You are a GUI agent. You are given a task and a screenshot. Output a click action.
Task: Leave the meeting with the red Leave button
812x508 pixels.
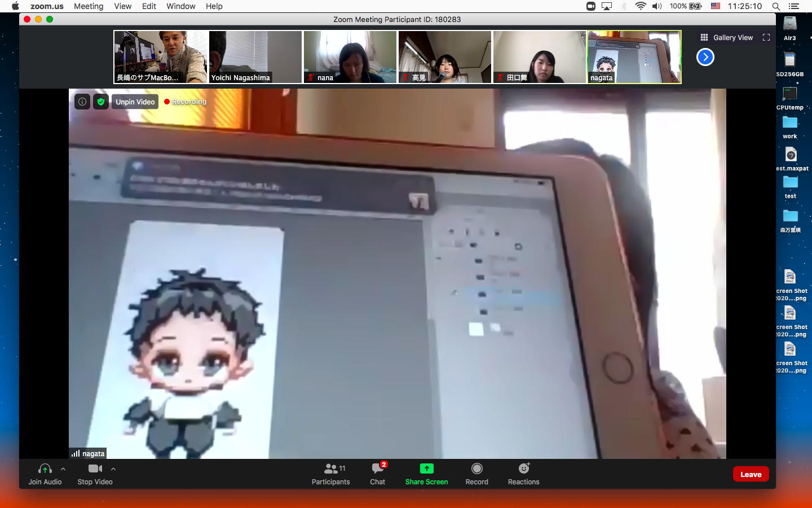[751, 474]
